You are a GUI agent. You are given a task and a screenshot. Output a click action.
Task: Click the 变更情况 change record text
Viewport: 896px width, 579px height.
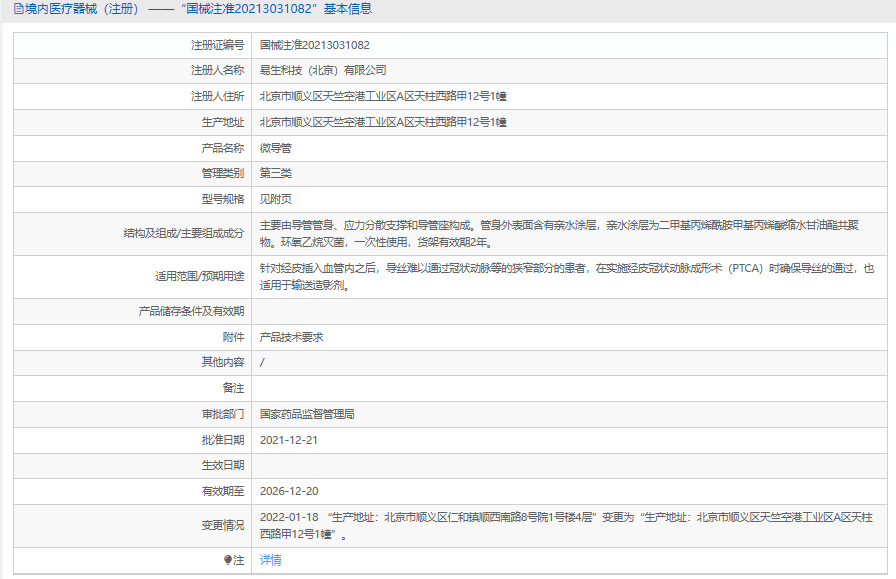566,525
